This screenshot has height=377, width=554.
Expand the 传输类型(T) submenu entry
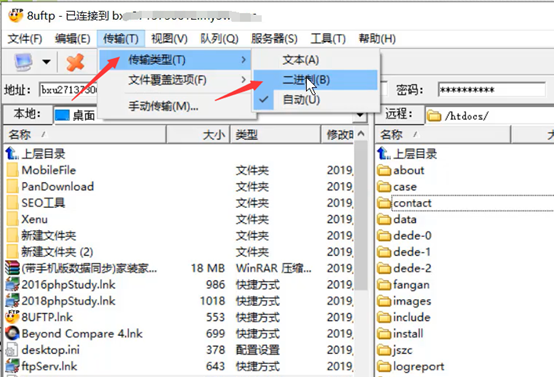tap(175, 60)
